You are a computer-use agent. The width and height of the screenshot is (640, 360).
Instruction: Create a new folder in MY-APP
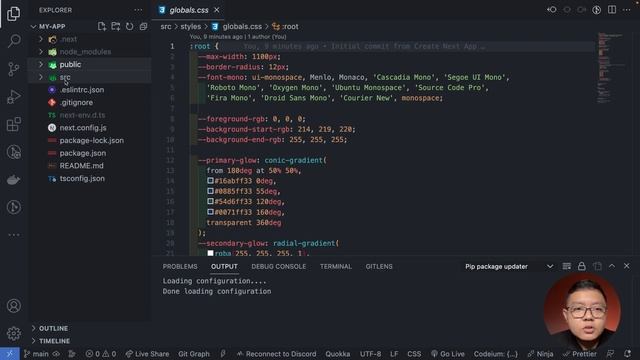click(116, 27)
